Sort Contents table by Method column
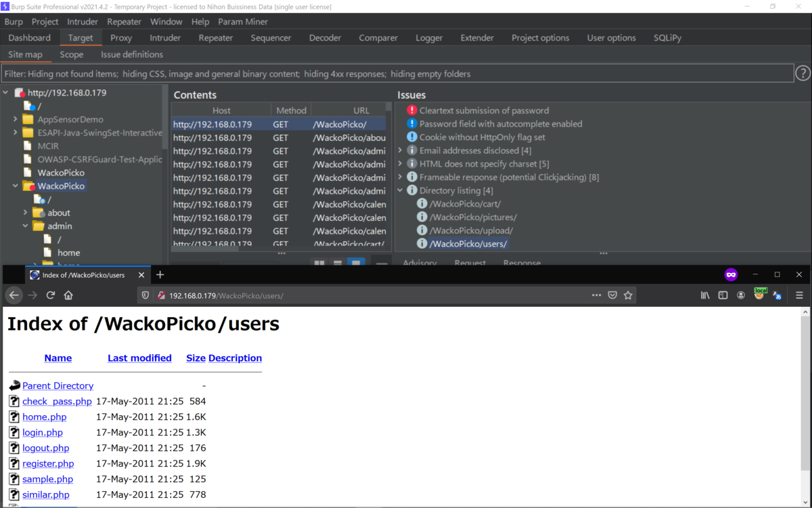Image resolution: width=812 pixels, height=508 pixels. tap(291, 110)
